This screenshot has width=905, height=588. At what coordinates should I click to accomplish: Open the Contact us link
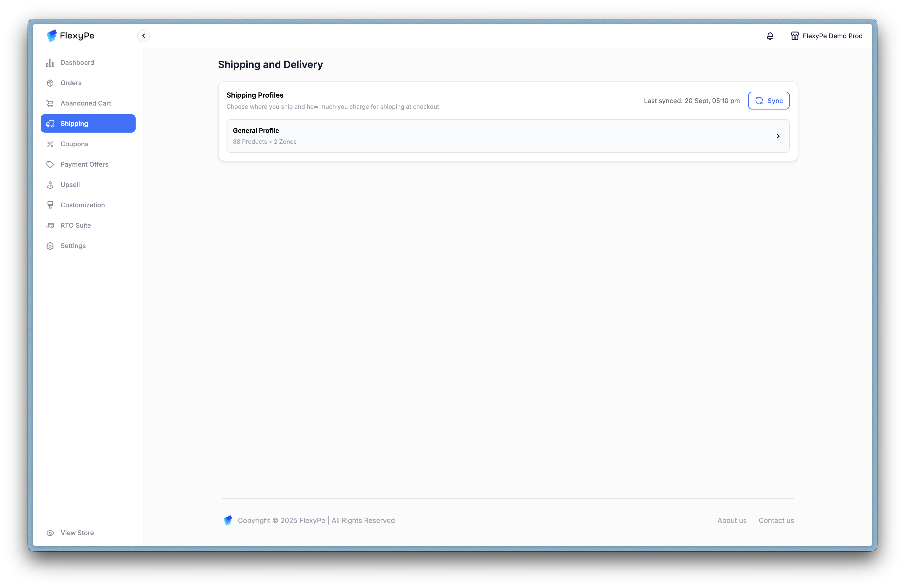(x=776, y=520)
